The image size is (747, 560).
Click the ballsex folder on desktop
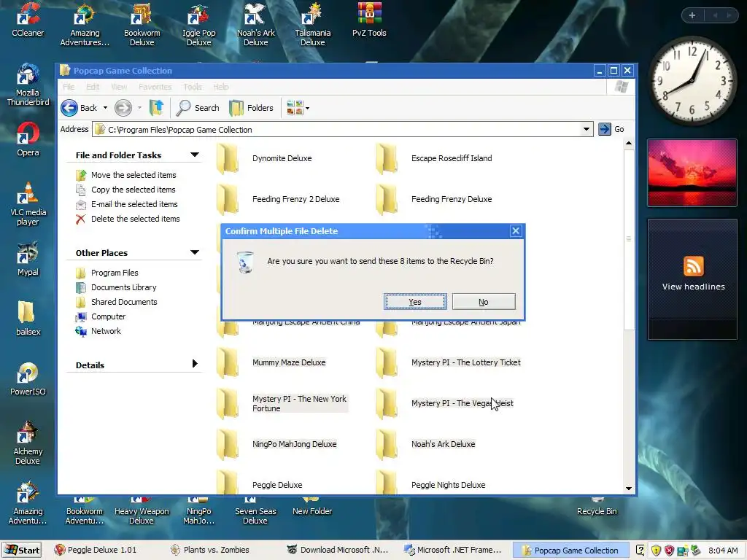28,319
